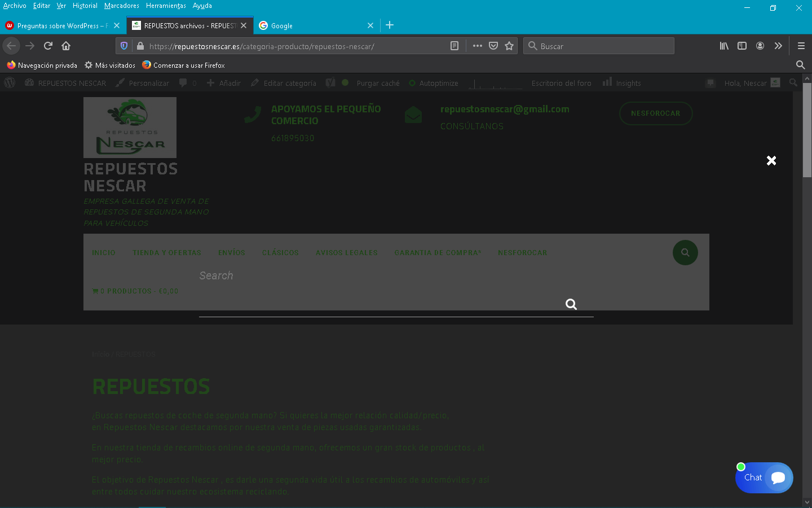
Task: Click Yoast SEO icon in admin bar
Action: [x=330, y=83]
